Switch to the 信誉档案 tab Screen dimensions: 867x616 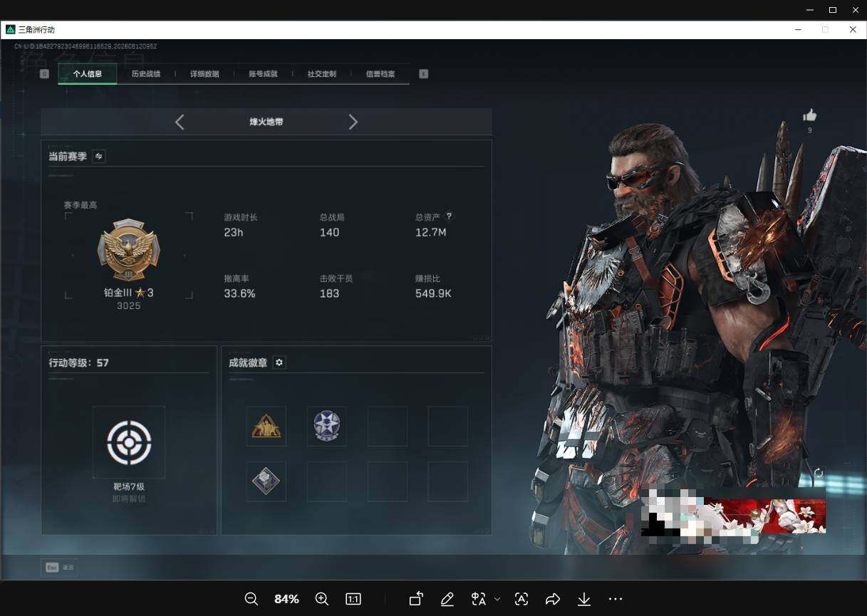(380, 74)
